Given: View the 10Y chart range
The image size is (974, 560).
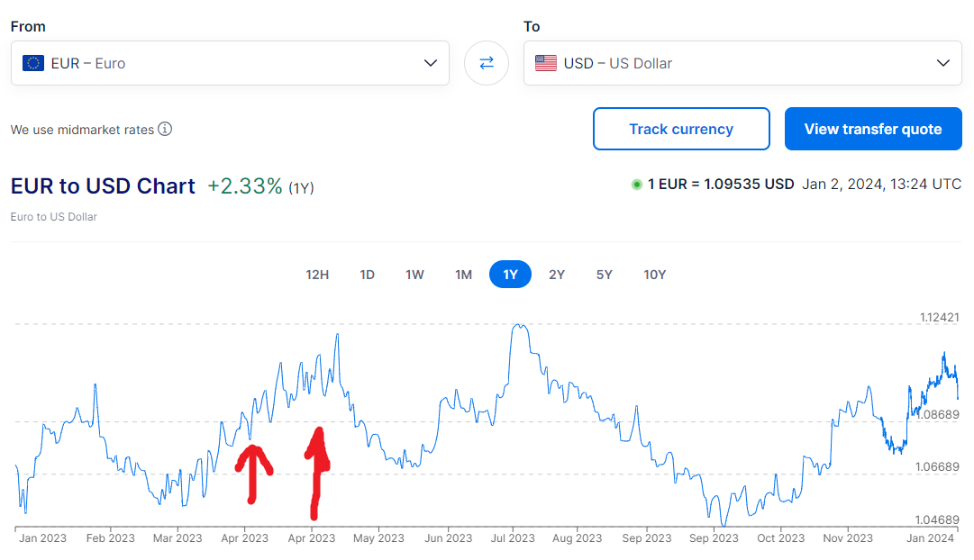Looking at the screenshot, I should [x=654, y=275].
